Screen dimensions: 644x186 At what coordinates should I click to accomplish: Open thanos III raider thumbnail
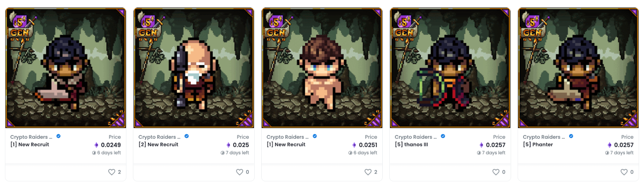pyautogui.click(x=450, y=68)
